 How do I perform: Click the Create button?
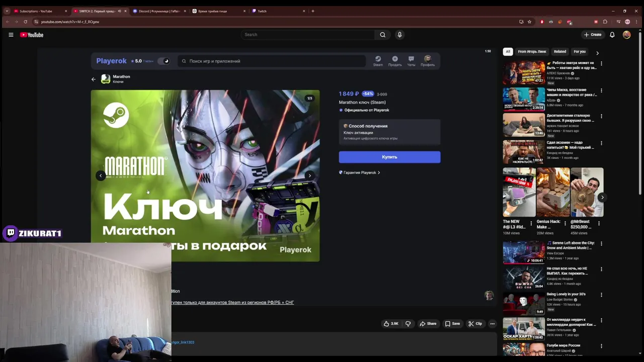pyautogui.click(x=593, y=35)
